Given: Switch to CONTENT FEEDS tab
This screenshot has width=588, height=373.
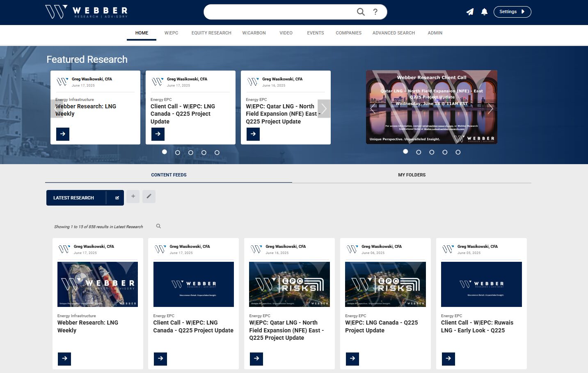Looking at the screenshot, I should click(x=169, y=175).
